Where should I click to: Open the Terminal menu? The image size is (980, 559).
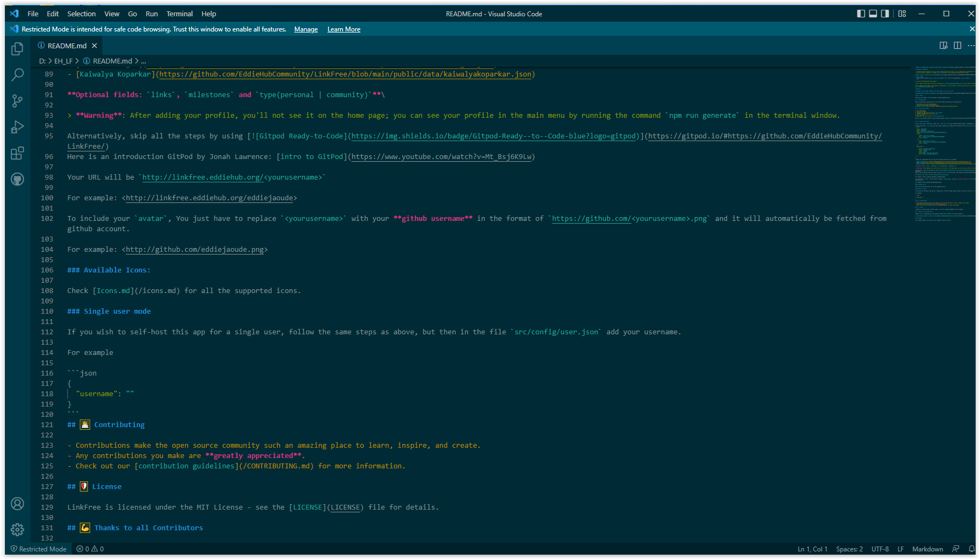(179, 14)
